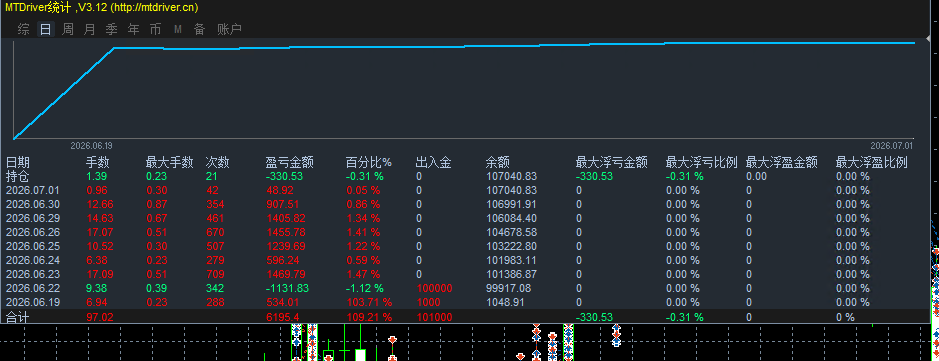
Task: Open the 账户 account tab
Action: tap(229, 29)
